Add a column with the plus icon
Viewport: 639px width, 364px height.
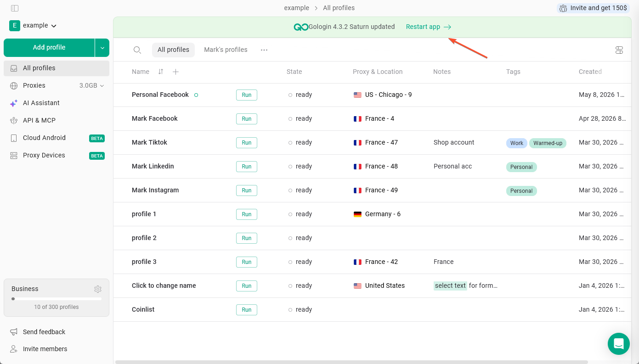(175, 72)
